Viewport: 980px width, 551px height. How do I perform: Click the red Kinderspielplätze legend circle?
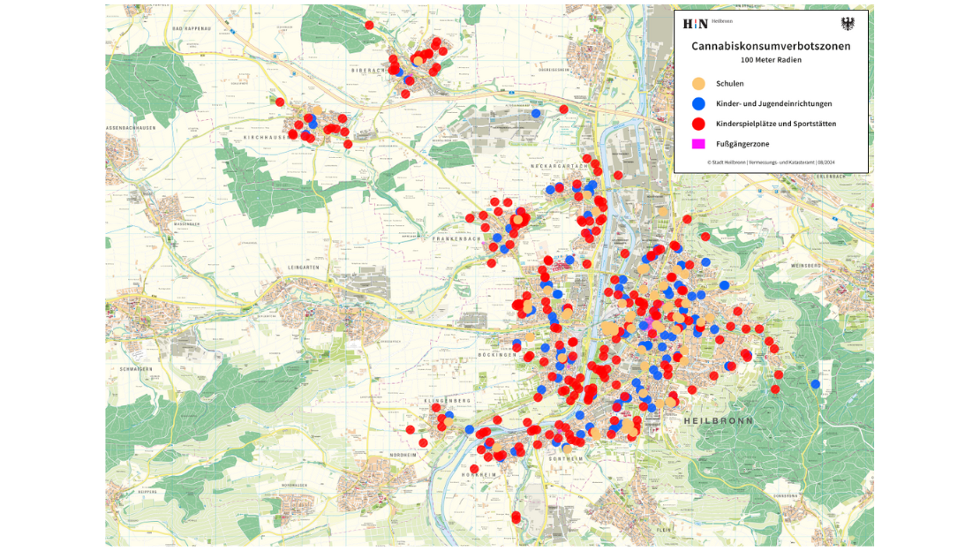point(698,125)
